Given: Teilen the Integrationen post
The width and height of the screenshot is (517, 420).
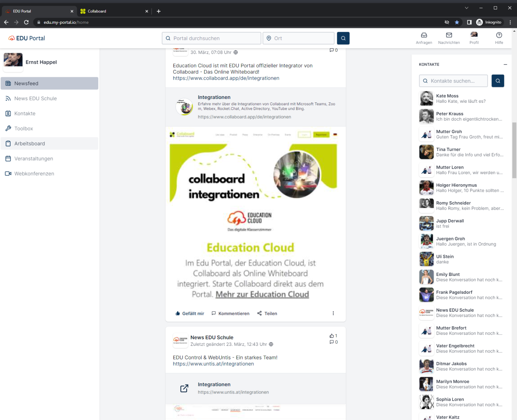Looking at the screenshot, I should 267,313.
